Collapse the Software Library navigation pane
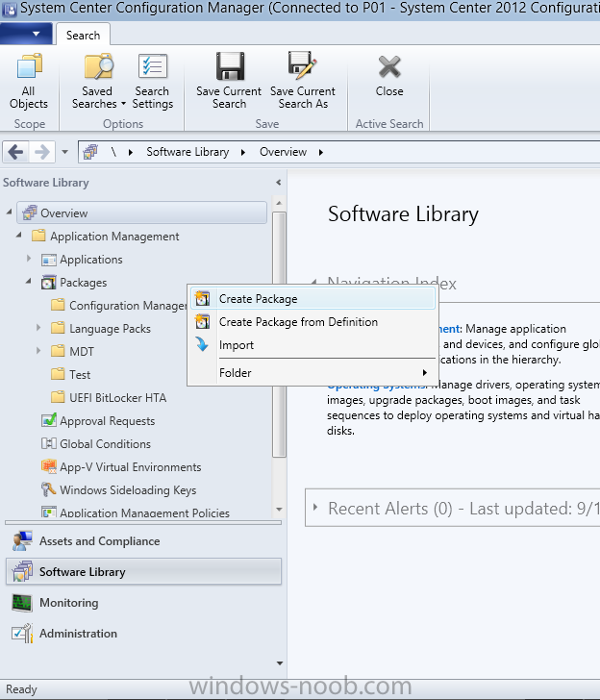This screenshot has height=700, width=600. coord(279,182)
